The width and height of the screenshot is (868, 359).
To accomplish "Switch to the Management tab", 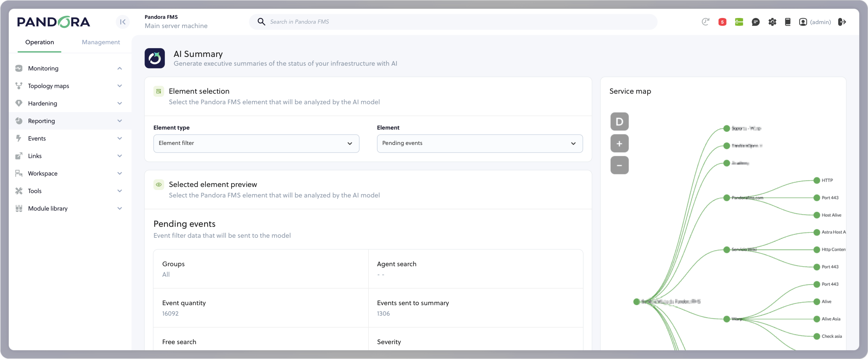I will click(101, 42).
